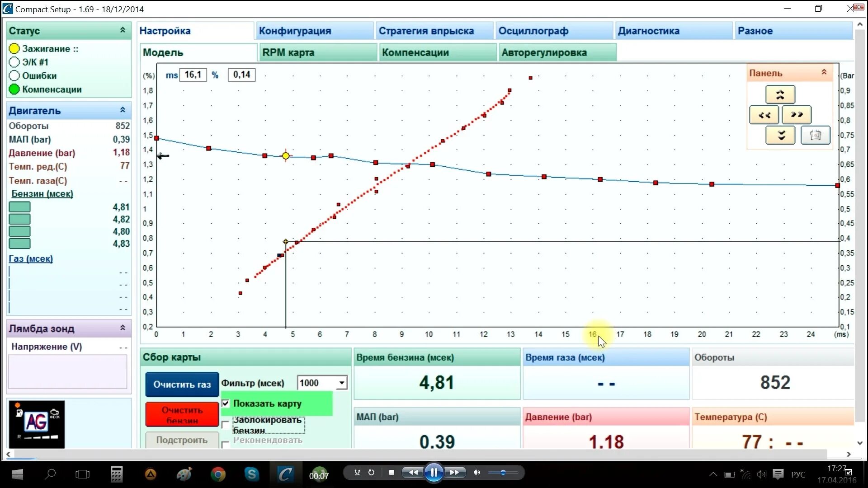This screenshot has height=488, width=868.
Task: Open the RPM карта sub-tab
Action: (288, 52)
